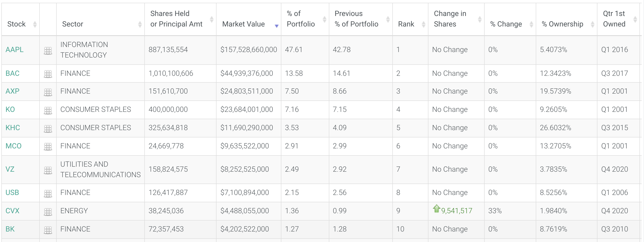
Task: Open the BAC stock link
Action: click(13, 73)
